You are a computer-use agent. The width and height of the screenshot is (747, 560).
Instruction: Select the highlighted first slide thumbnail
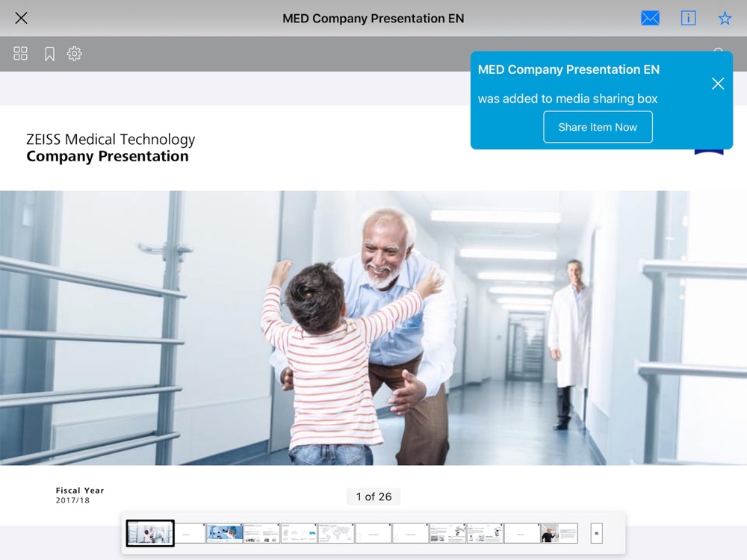(x=150, y=533)
